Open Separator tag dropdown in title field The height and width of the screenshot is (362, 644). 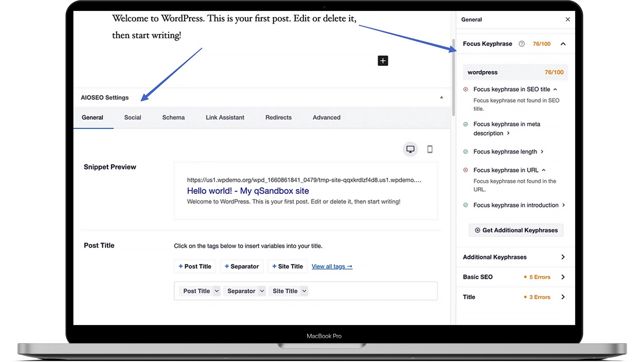point(262,291)
